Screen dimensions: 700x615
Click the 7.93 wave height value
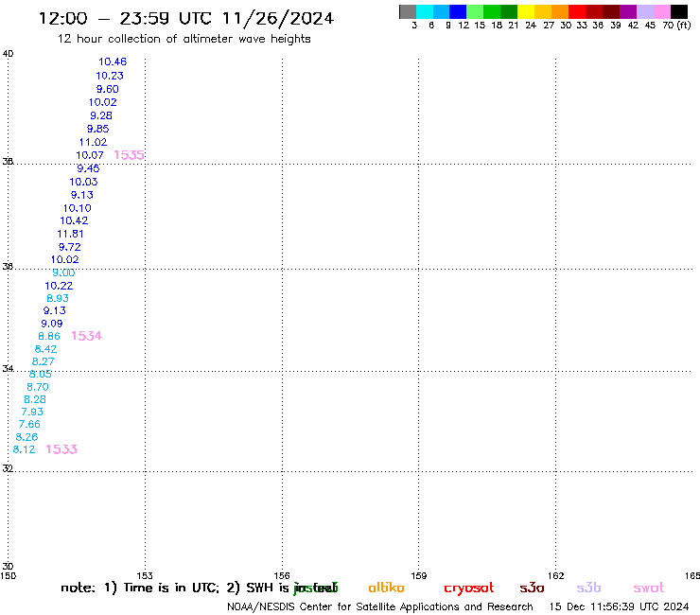click(32, 412)
